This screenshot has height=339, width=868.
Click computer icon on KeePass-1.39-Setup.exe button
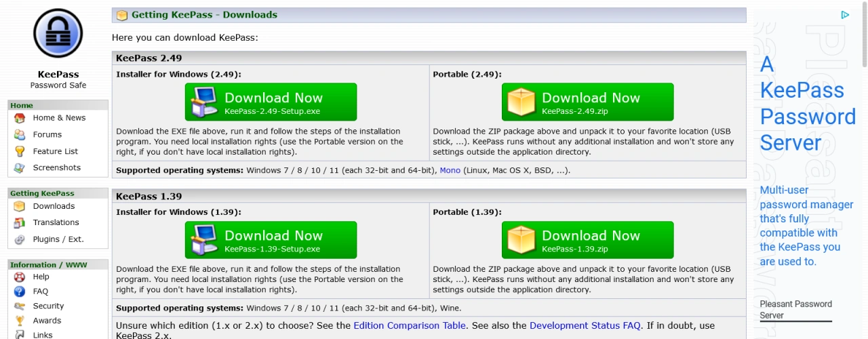(204, 240)
